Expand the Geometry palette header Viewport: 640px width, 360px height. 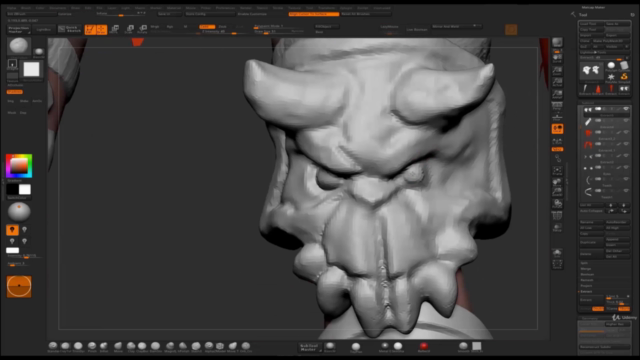(589, 319)
